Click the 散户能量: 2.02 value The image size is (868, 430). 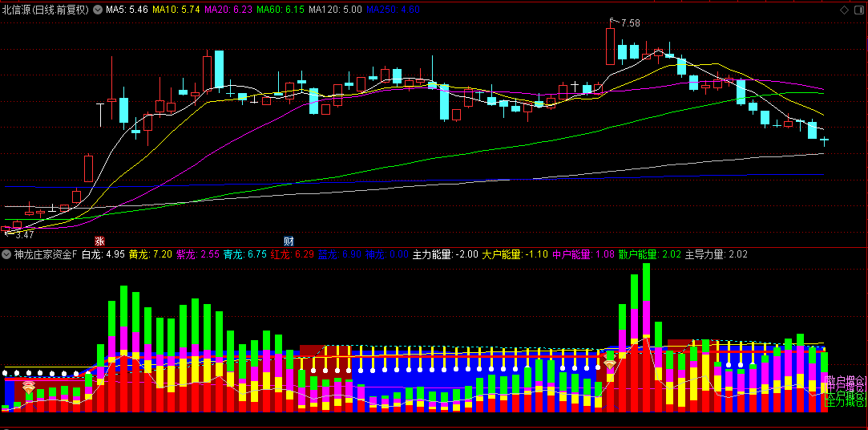651,255
